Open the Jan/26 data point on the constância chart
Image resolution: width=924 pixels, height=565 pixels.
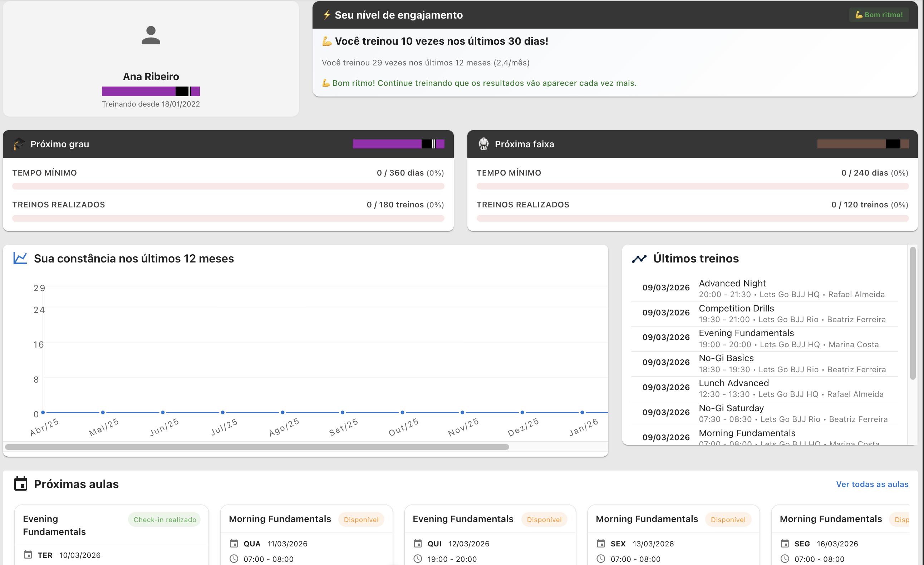tap(582, 413)
